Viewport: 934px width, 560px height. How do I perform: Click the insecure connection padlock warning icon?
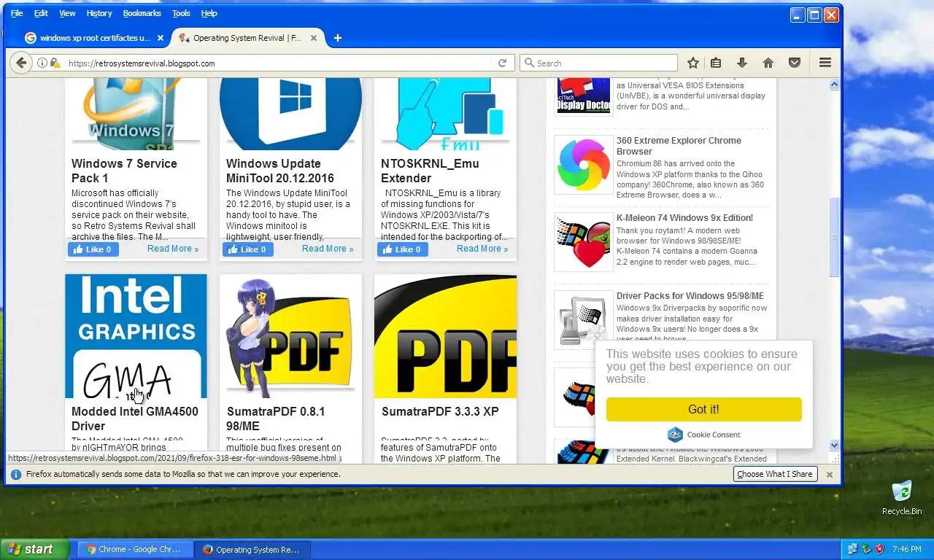[x=55, y=63]
